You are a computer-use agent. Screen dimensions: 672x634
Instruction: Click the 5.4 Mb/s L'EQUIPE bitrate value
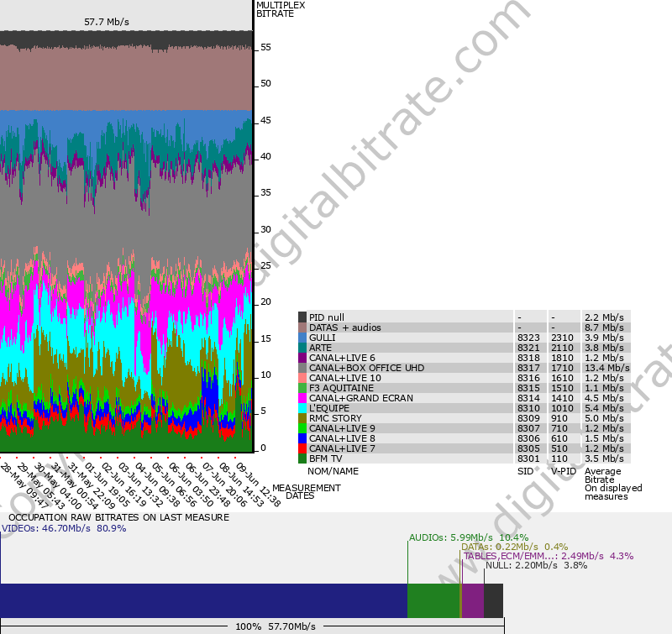tap(604, 408)
